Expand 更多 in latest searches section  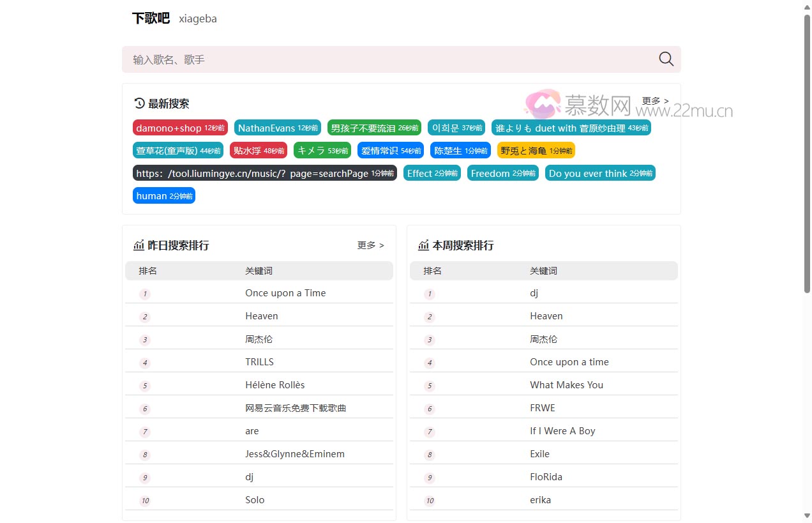[x=655, y=101]
